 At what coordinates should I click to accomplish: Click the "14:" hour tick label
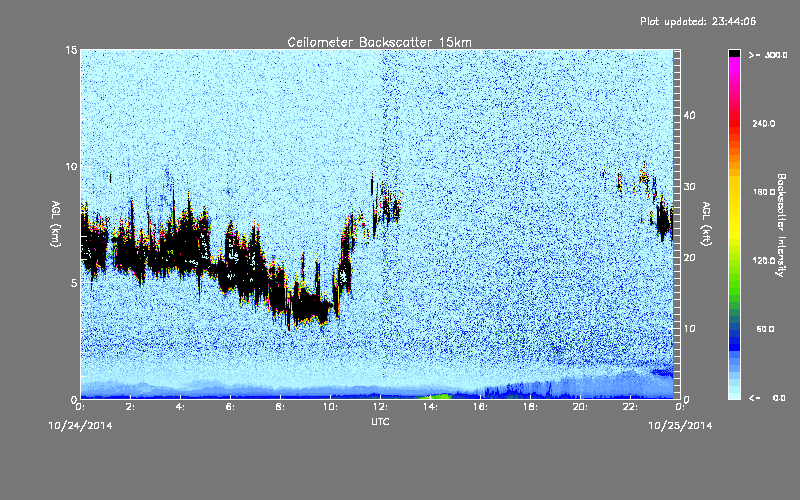[430, 407]
